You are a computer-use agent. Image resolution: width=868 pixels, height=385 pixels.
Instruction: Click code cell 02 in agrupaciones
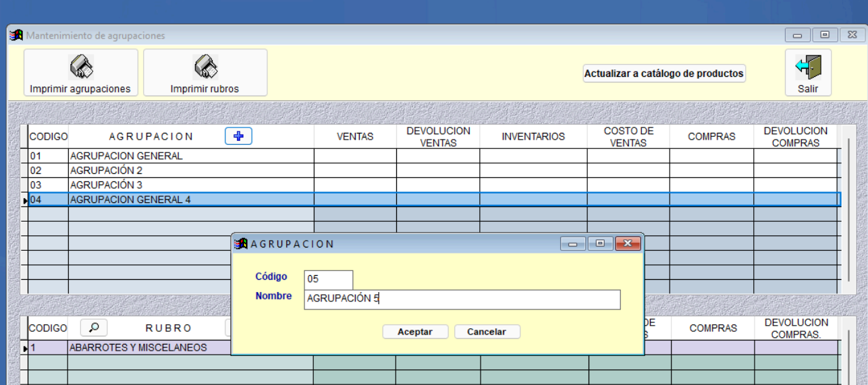[x=48, y=171]
